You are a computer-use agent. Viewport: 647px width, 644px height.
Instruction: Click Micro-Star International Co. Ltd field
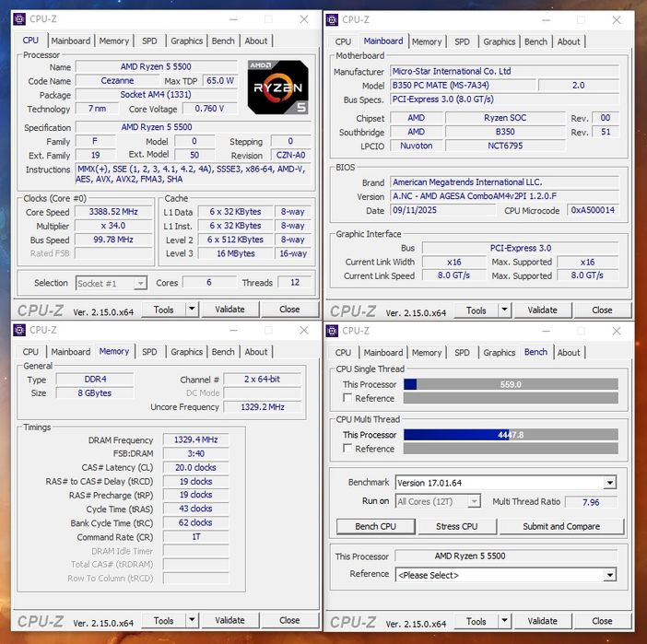coord(504,71)
